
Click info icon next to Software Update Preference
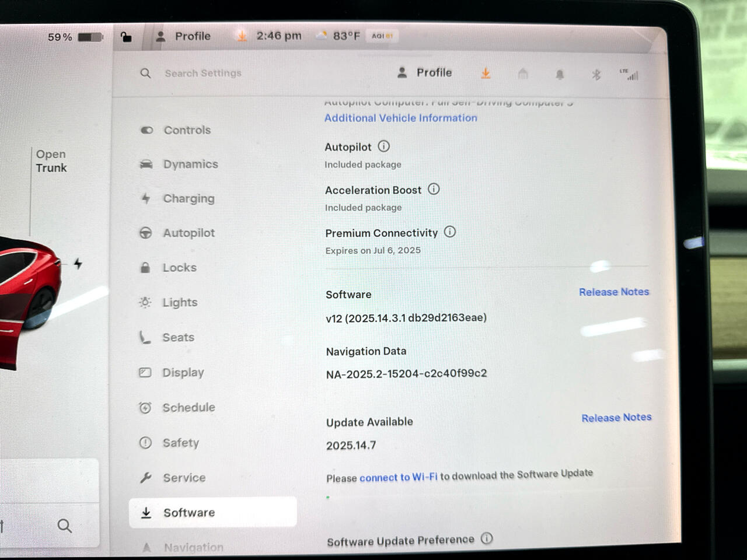487,538
